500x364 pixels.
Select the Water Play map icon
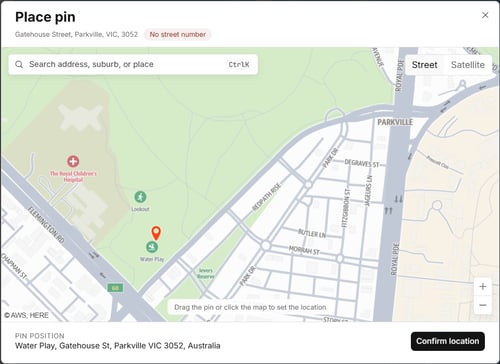[x=152, y=247]
